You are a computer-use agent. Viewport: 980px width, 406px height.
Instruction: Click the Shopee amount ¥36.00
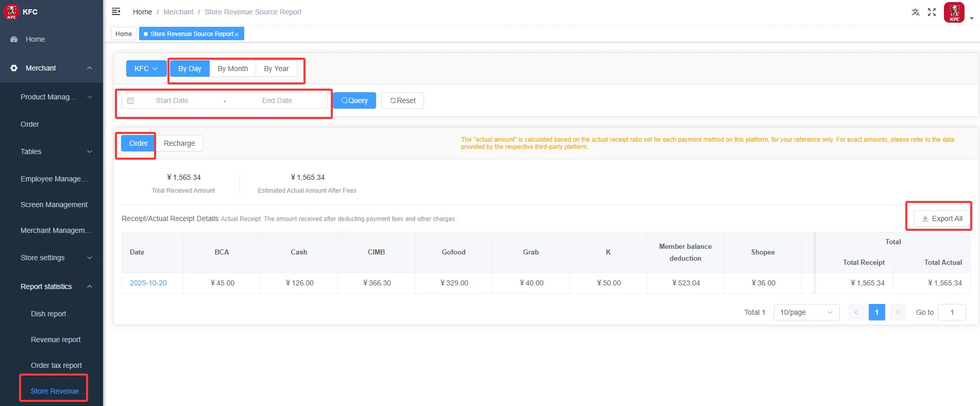[x=764, y=283]
